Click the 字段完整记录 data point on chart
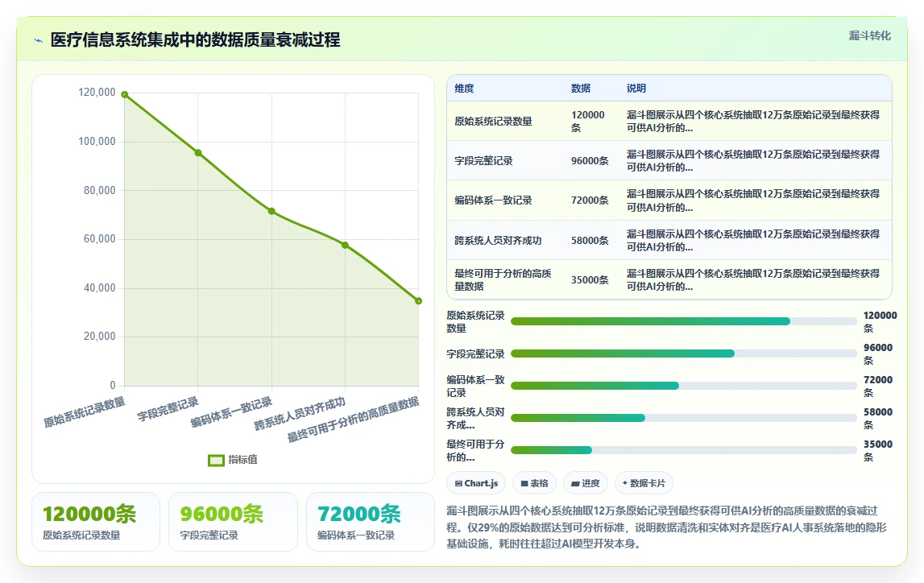This screenshot has width=924, height=583. coord(198,152)
